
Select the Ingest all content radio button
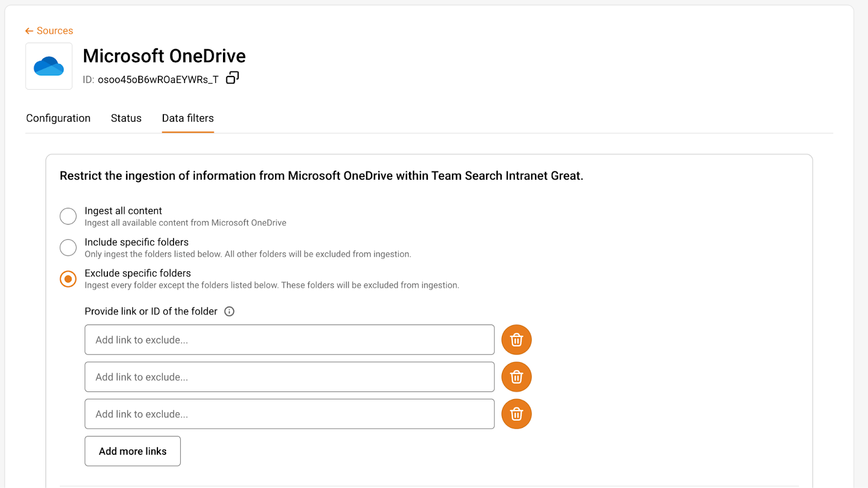tap(68, 216)
